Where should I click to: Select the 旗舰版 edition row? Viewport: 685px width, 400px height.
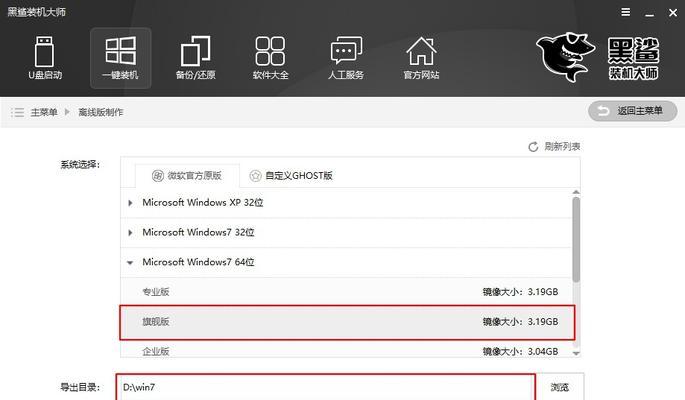pyautogui.click(x=347, y=322)
